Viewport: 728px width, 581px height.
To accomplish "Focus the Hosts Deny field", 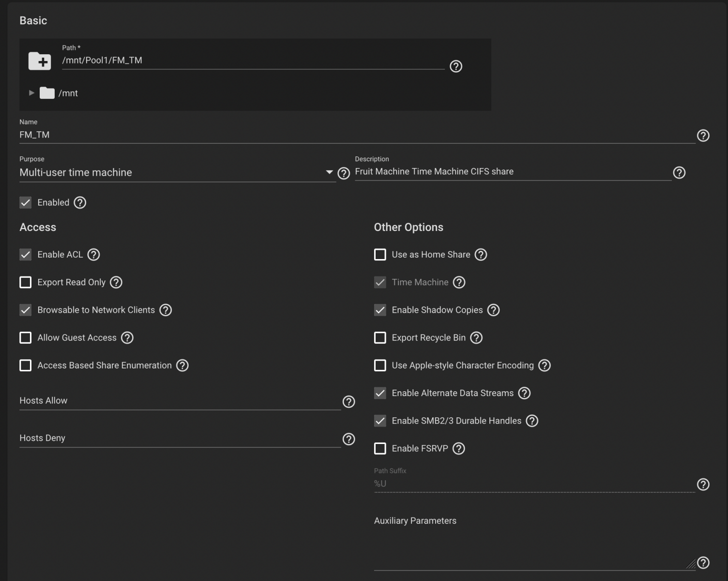I will coord(180,438).
